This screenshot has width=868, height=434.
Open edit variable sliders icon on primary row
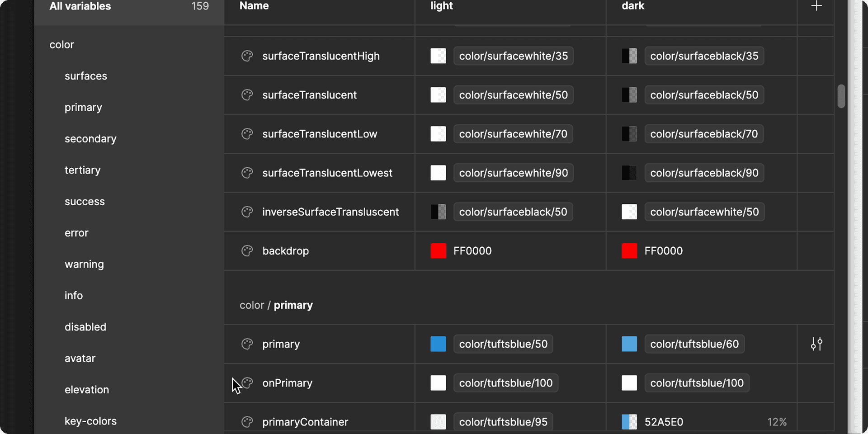click(816, 344)
